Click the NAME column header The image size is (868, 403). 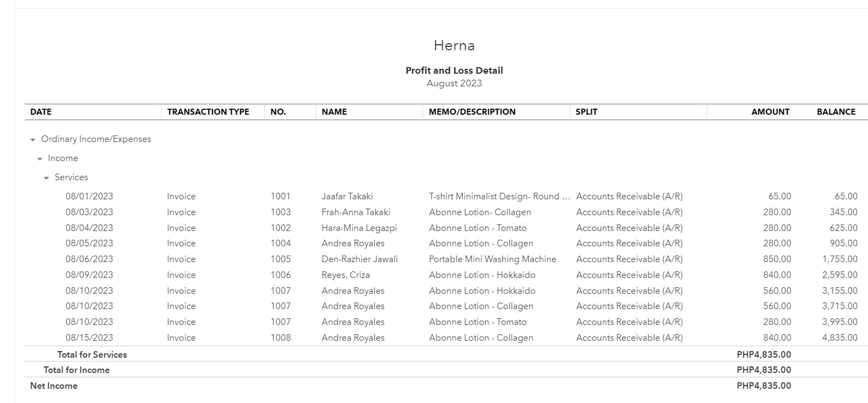334,112
